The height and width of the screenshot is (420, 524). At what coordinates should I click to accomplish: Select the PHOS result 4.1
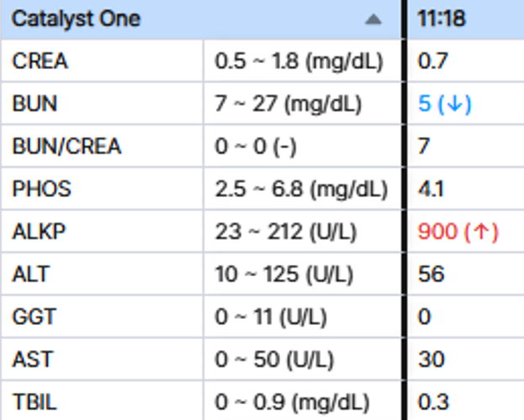click(431, 189)
